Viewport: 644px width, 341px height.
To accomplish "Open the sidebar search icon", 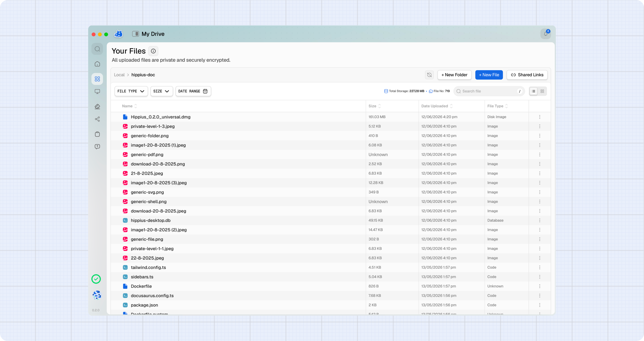I will click(97, 49).
